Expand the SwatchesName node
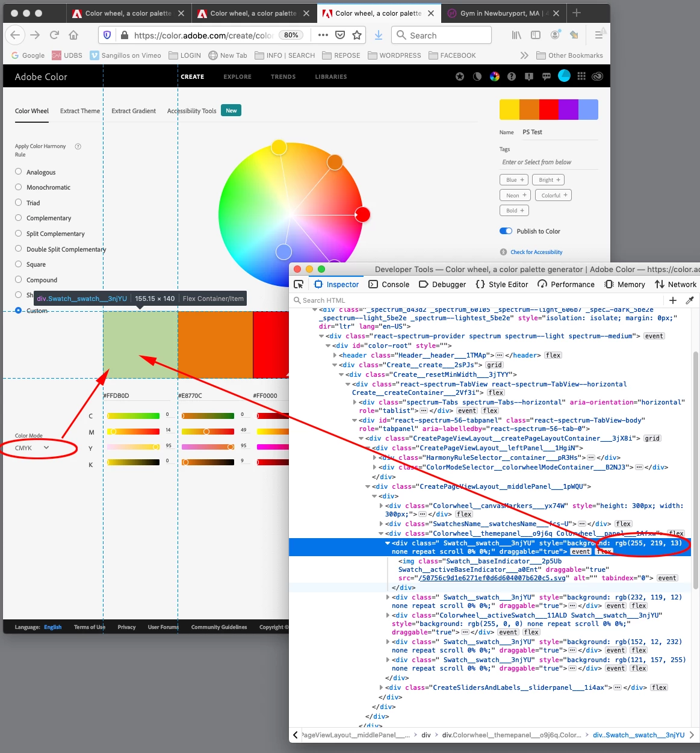 381,524
